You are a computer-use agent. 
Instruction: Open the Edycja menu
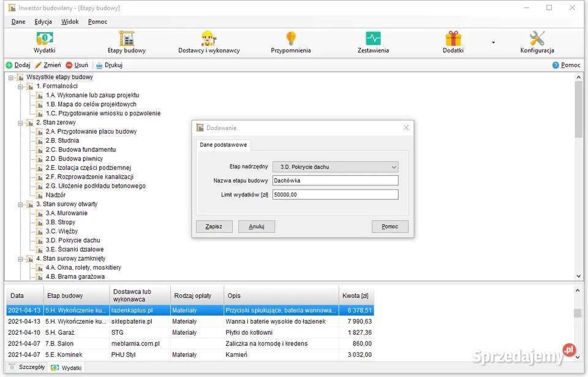(x=43, y=21)
